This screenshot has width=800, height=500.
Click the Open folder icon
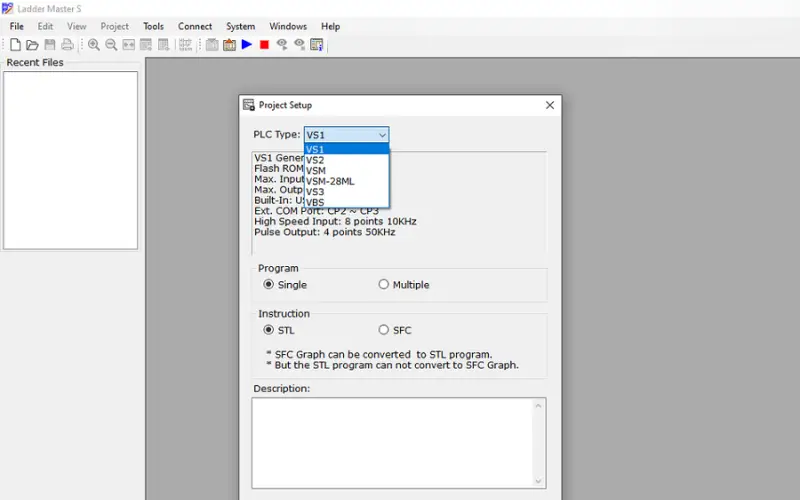click(x=32, y=45)
